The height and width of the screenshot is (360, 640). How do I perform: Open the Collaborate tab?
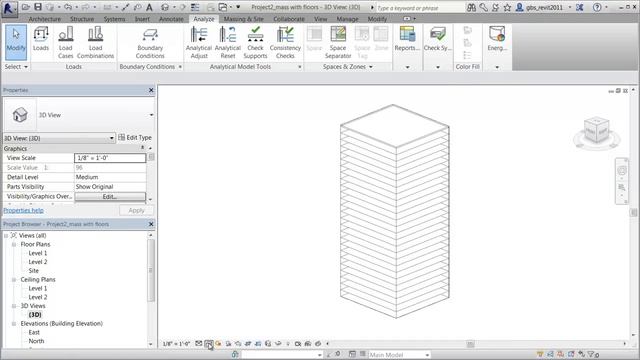(x=289, y=19)
